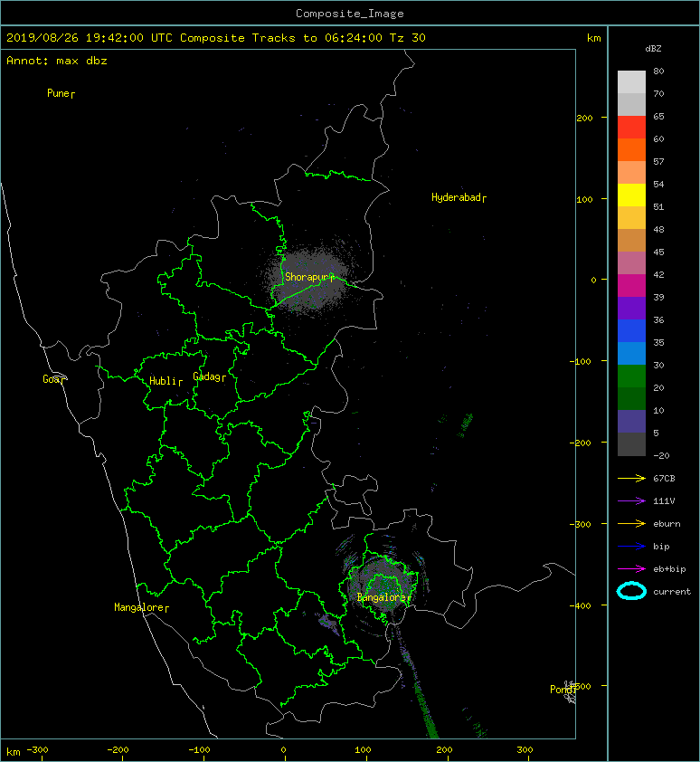The height and width of the screenshot is (762, 700).
Task: Click the magenta eb+bip arrow legend icon
Action: pos(631,568)
